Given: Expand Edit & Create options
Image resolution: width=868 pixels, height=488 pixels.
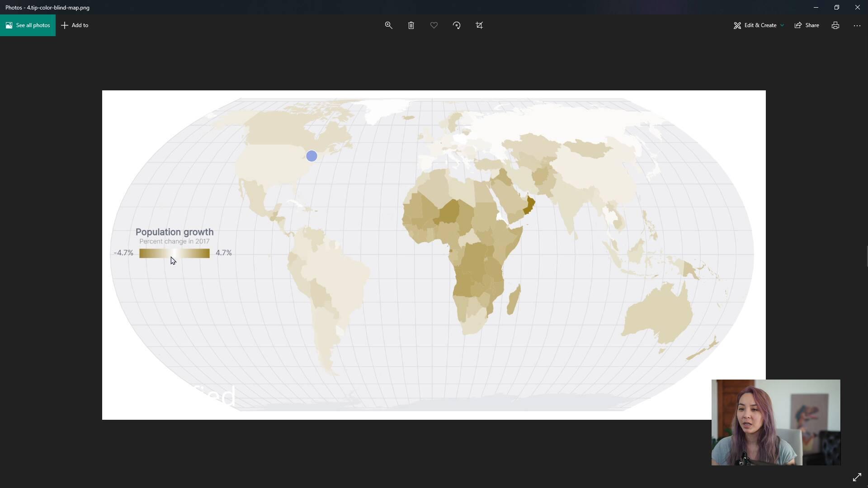Looking at the screenshot, I should click(x=783, y=25).
